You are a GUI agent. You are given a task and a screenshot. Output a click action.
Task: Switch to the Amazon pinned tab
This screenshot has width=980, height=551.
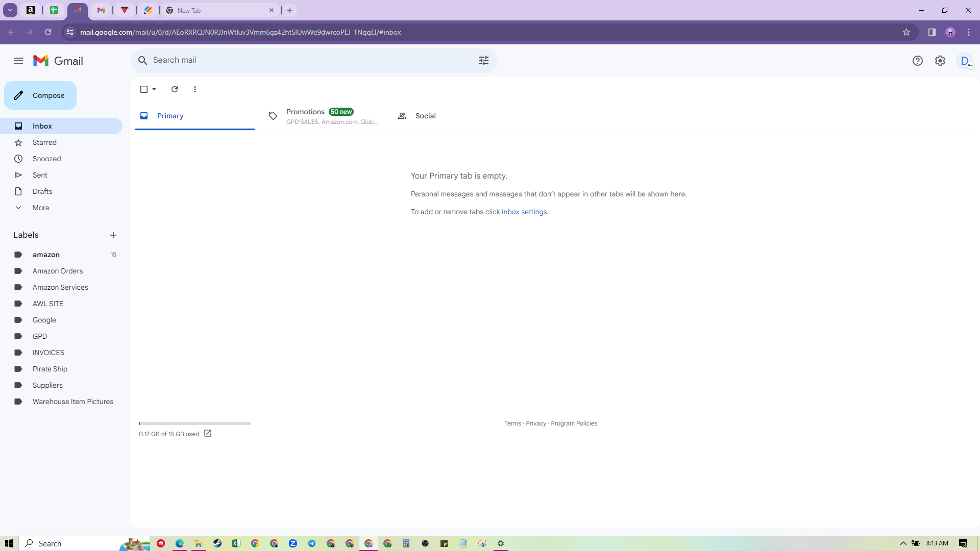click(31, 10)
